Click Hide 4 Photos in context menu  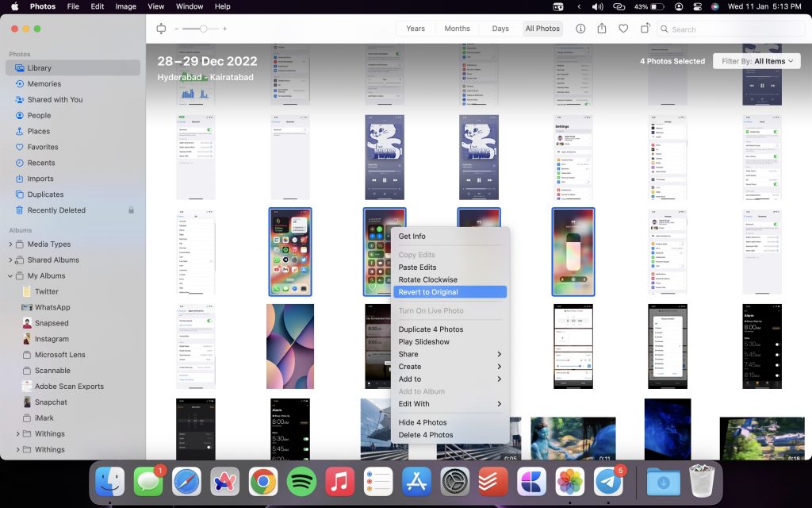[421, 421]
